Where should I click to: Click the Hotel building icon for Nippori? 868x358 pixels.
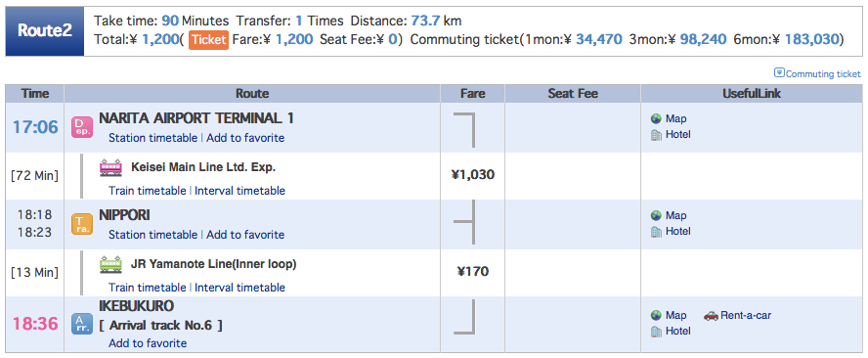pyautogui.click(x=657, y=231)
